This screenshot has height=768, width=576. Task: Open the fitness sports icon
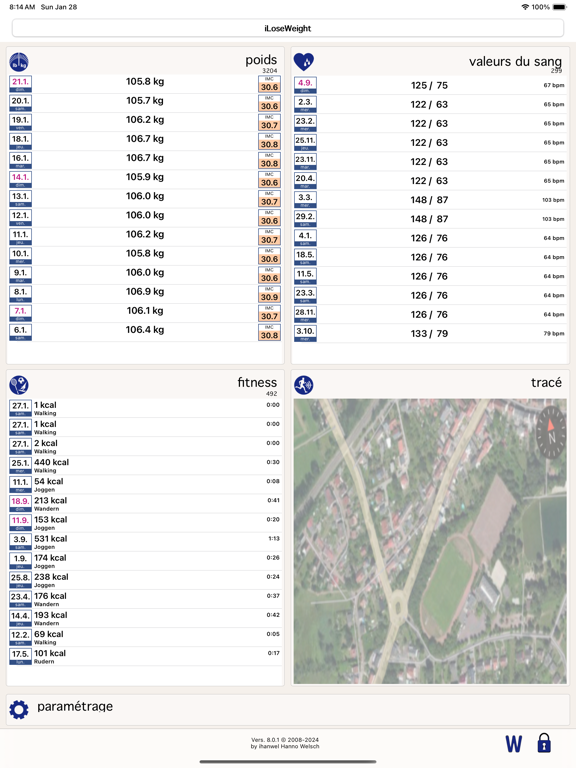click(x=19, y=385)
